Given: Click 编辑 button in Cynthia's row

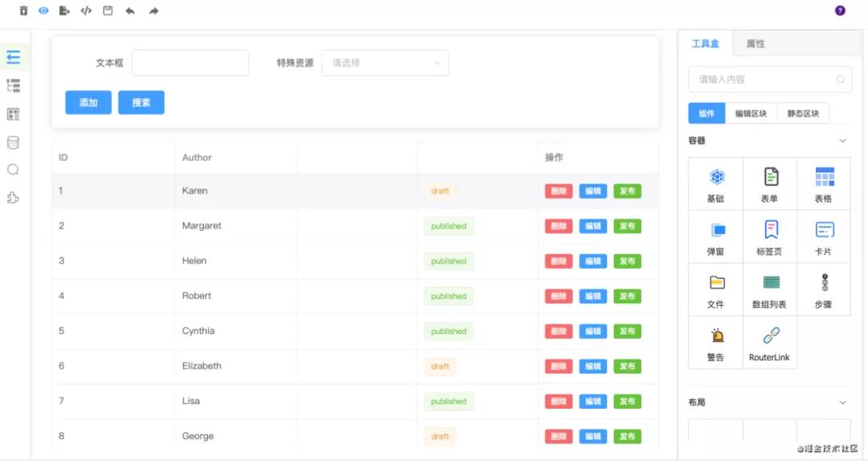Looking at the screenshot, I should 593,331.
